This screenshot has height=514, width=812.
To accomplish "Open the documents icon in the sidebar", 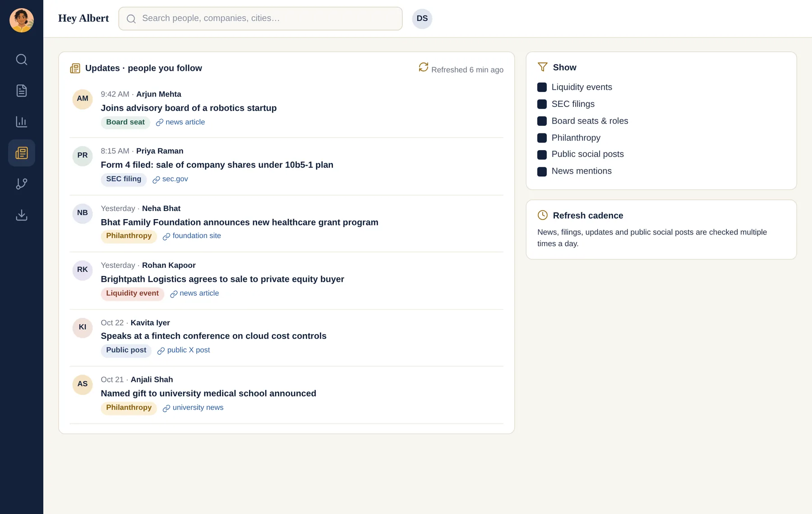I will tap(22, 91).
